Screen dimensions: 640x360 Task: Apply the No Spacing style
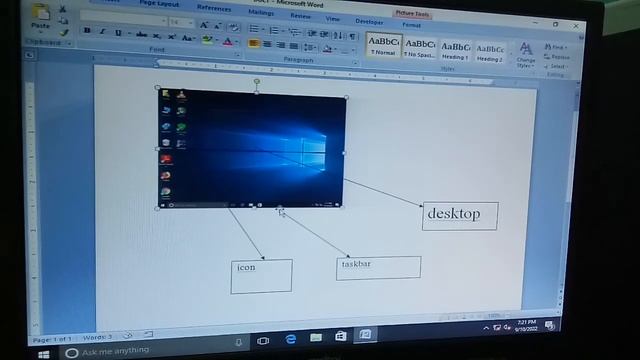(420, 48)
